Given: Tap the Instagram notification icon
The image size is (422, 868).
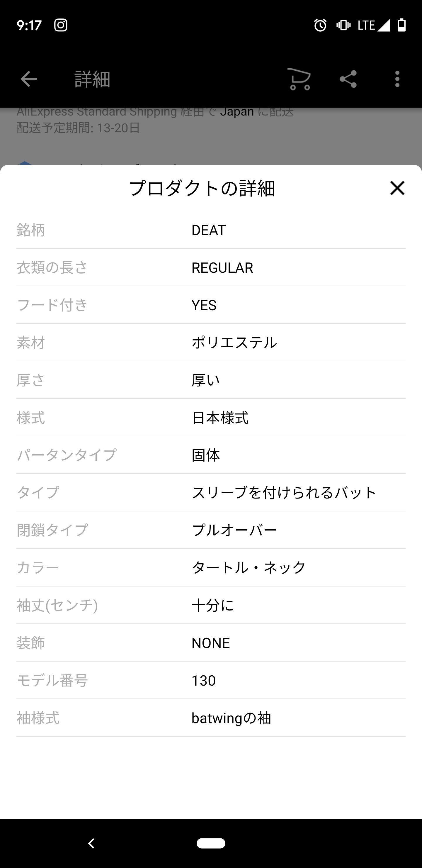Looking at the screenshot, I should click(61, 25).
